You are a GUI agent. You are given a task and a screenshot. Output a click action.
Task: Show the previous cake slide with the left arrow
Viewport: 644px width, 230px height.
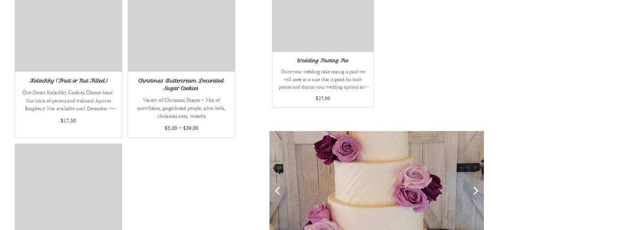[277, 191]
